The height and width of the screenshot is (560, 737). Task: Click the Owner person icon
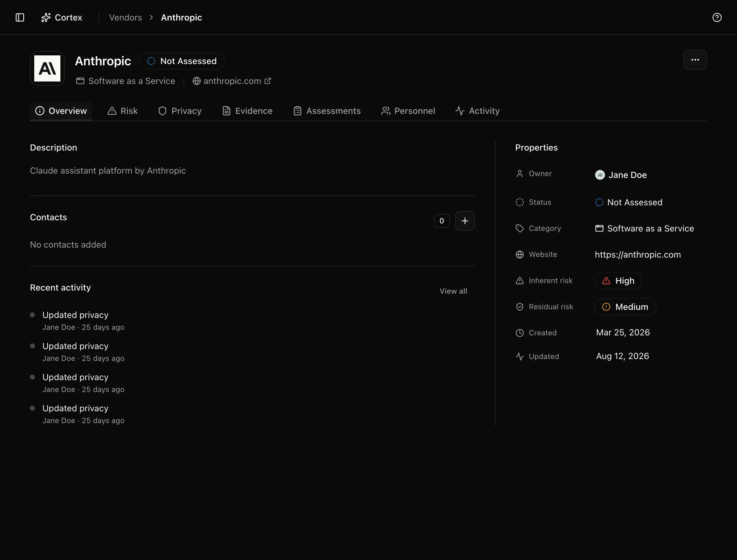coord(519,174)
